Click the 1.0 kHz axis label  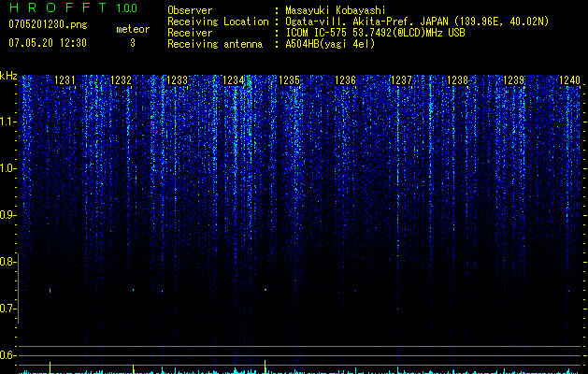tap(7, 168)
